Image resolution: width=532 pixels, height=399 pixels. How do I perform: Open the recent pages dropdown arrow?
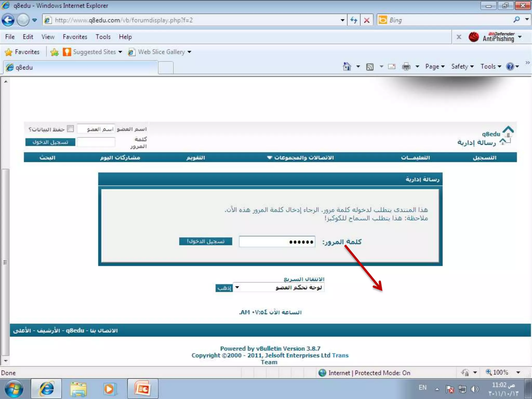click(x=35, y=20)
